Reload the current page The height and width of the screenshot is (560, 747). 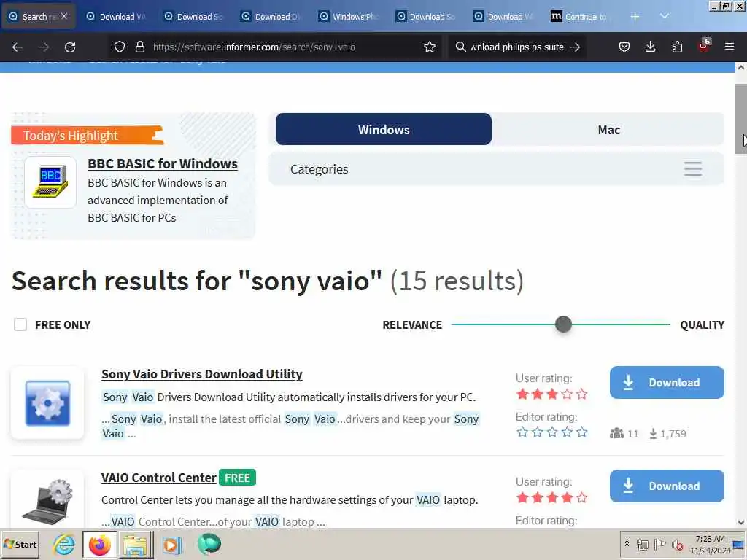(70, 47)
